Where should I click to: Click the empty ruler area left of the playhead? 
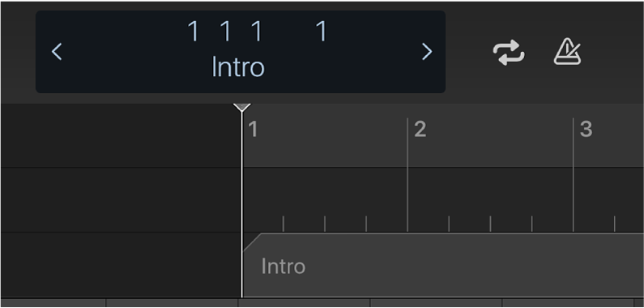tap(121, 135)
